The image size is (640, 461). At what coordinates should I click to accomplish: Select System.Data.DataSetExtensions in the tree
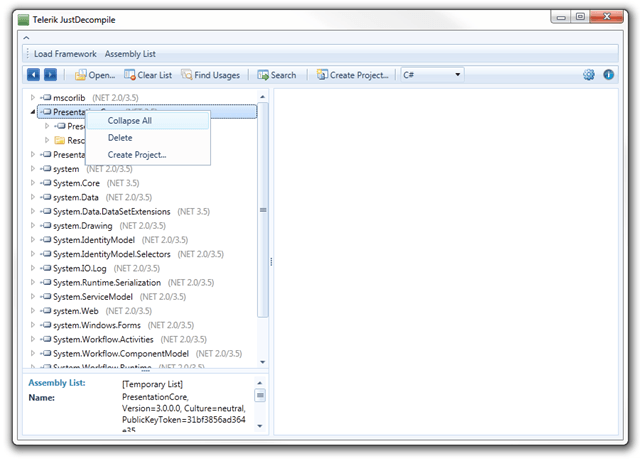click(112, 212)
